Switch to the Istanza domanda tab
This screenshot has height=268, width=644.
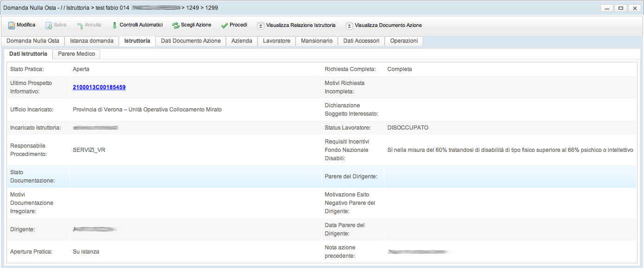(91, 41)
